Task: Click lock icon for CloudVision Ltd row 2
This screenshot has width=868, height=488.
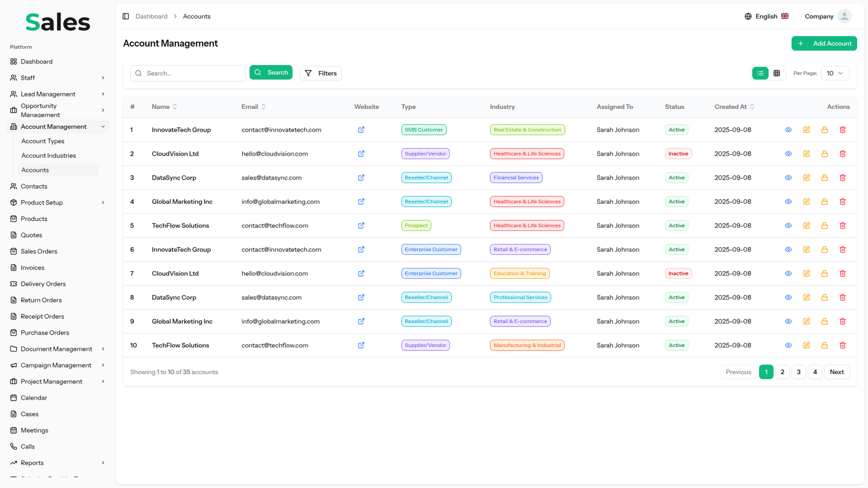Action: tap(824, 154)
